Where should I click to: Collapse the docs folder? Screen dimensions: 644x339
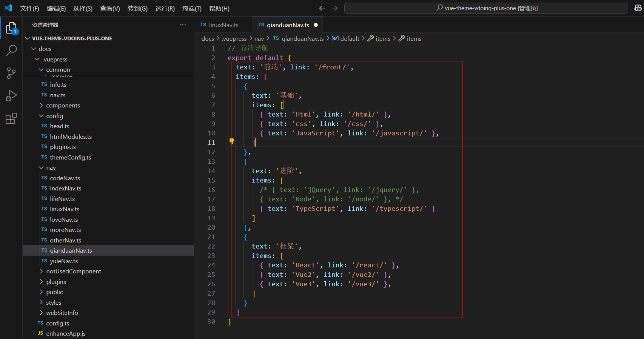pyautogui.click(x=108, y=49)
